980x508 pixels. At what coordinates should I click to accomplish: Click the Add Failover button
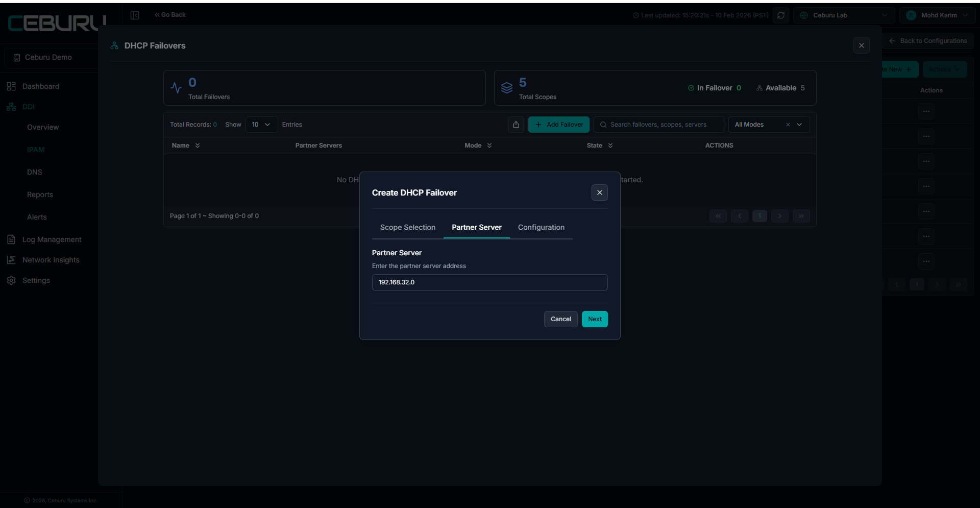point(559,125)
